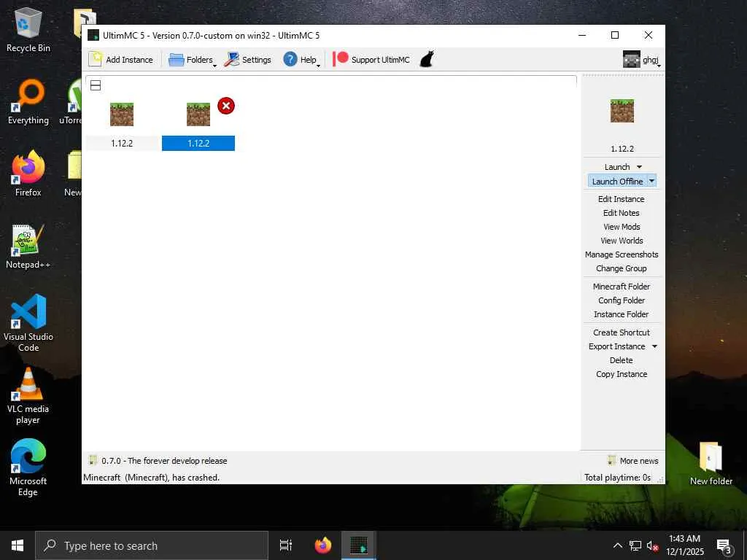Click the network tray icon
The image size is (747, 560).
(635, 545)
